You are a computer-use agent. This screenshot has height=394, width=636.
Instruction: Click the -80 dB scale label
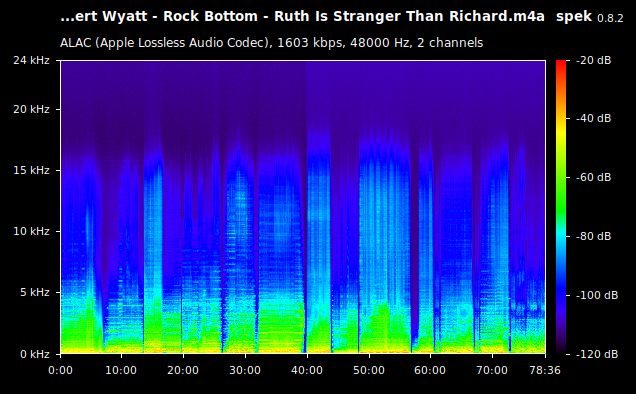pyautogui.click(x=593, y=236)
